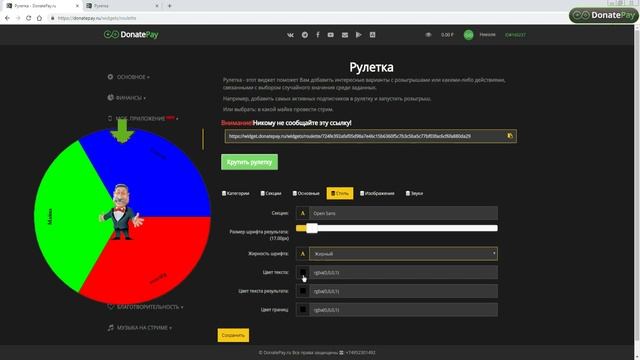The height and width of the screenshot is (360, 640).
Task: Open the Facebook icon in header
Action: tap(318, 35)
